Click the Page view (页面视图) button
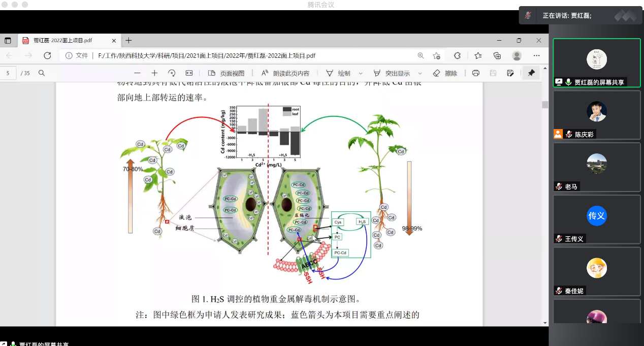644x346 pixels. click(x=227, y=73)
